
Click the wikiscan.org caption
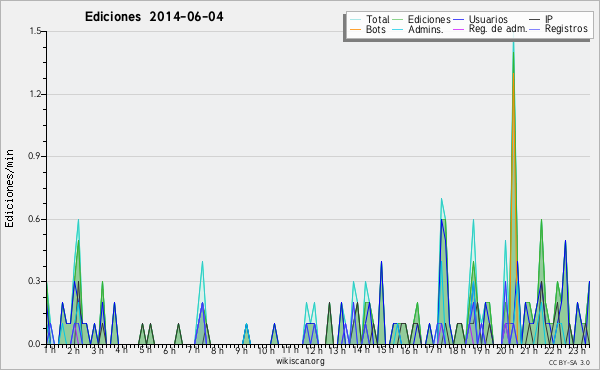point(300,361)
